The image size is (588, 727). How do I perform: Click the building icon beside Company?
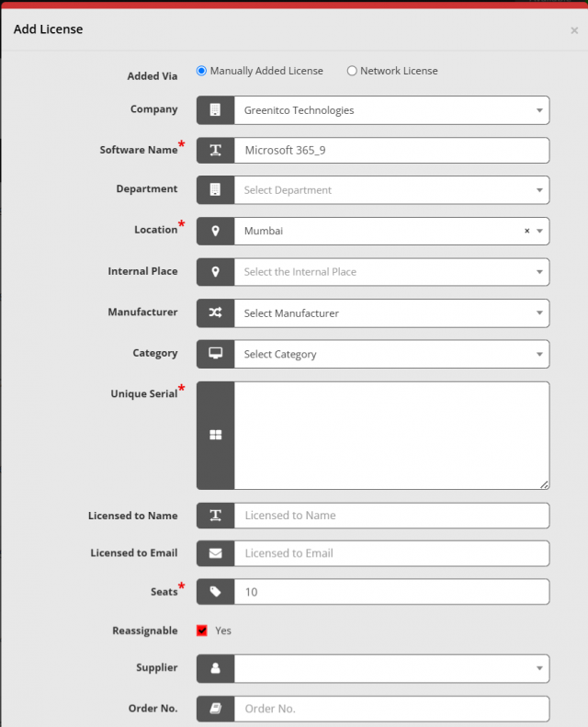(x=215, y=110)
